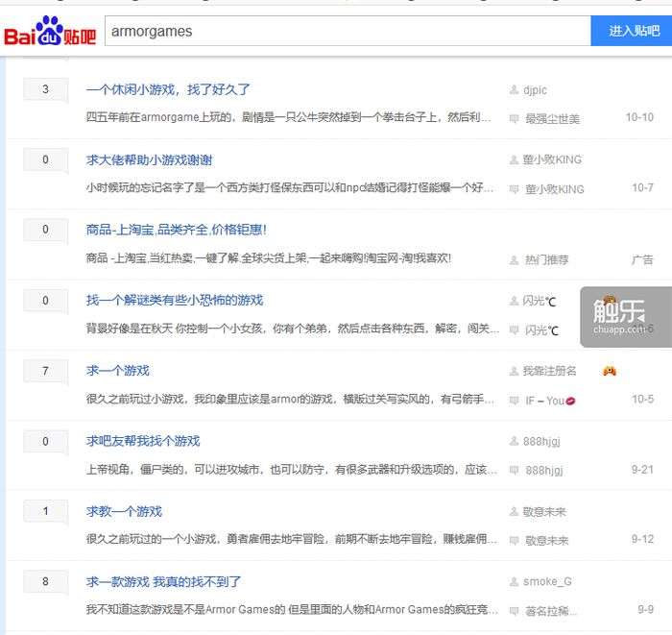The height and width of the screenshot is (635, 672).
Task: Click the lips emoji after IF – You
Action: tap(570, 401)
